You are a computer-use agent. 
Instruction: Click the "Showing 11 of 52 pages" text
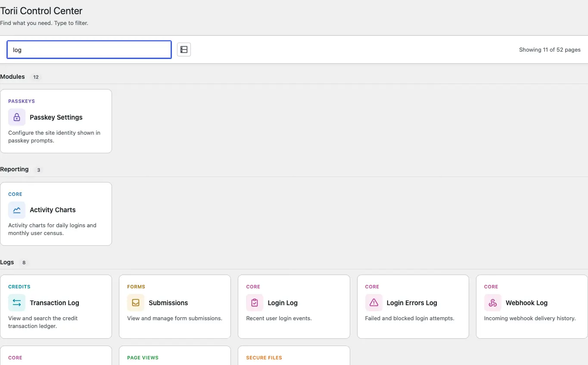click(550, 49)
